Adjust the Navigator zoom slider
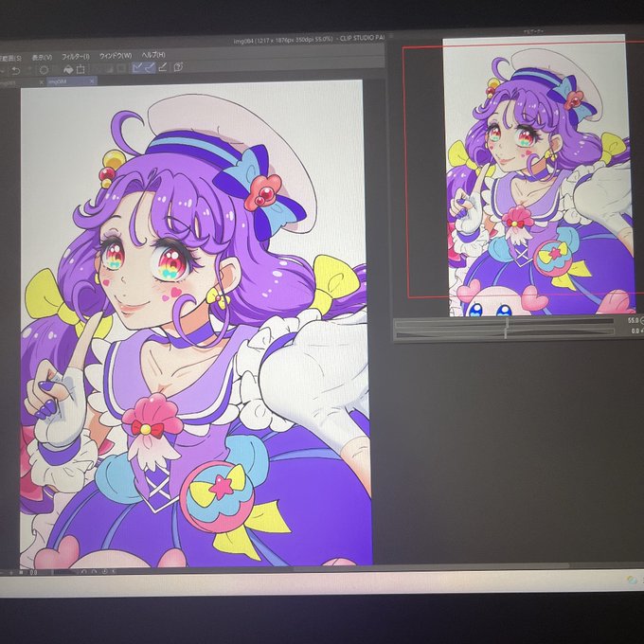The image size is (644, 644). pyautogui.click(x=505, y=323)
